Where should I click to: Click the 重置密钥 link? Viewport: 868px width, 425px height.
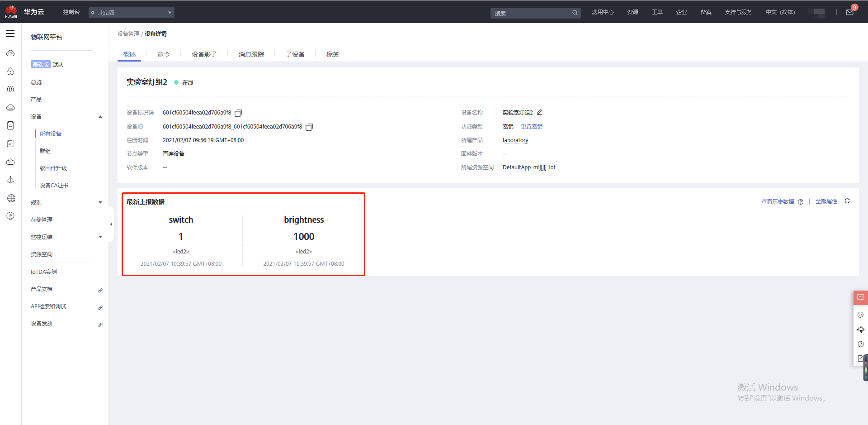532,127
